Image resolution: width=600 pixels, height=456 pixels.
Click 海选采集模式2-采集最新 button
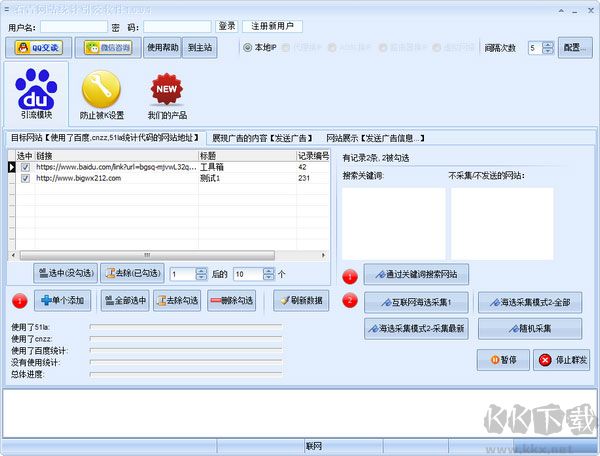(416, 329)
